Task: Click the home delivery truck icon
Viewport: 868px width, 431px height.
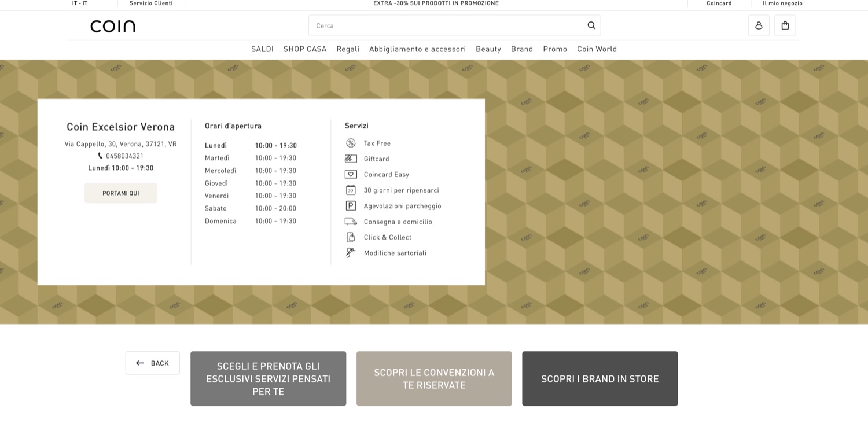Action: 351,222
